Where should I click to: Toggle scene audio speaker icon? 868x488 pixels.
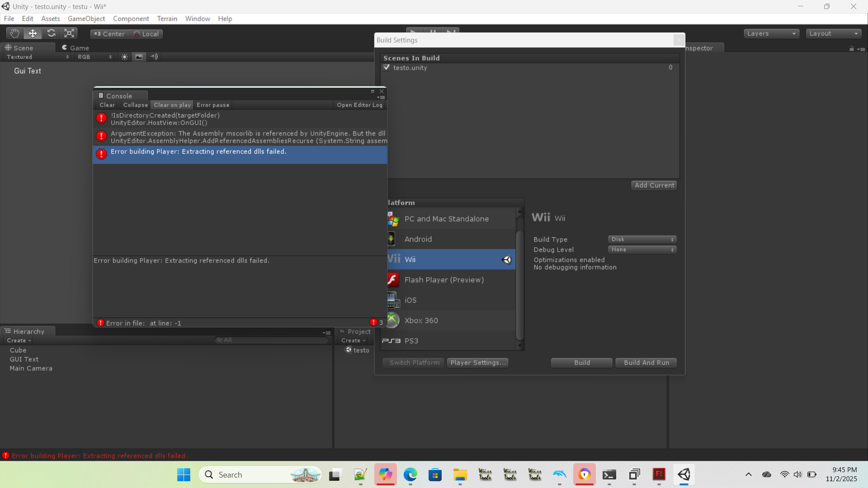(154, 57)
